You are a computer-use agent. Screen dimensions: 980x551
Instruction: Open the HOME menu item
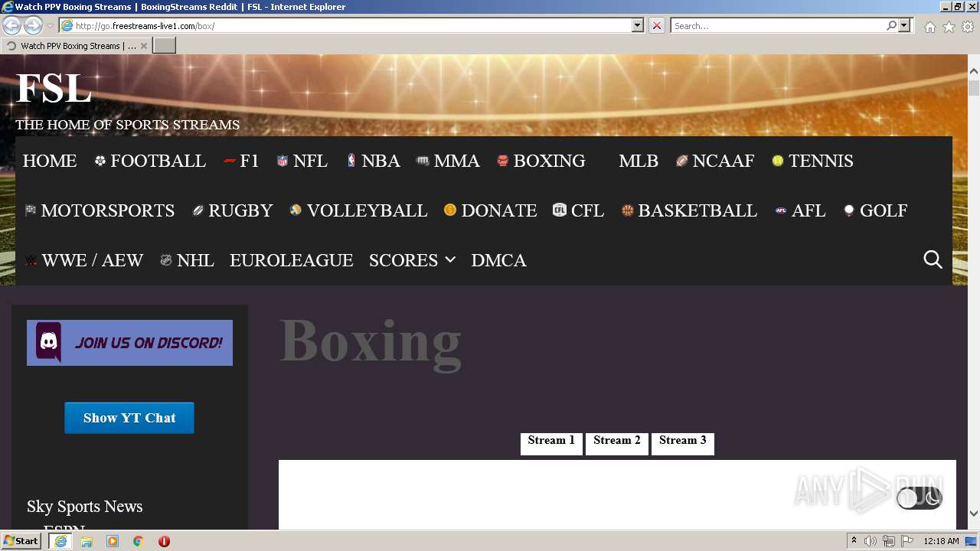click(x=50, y=161)
